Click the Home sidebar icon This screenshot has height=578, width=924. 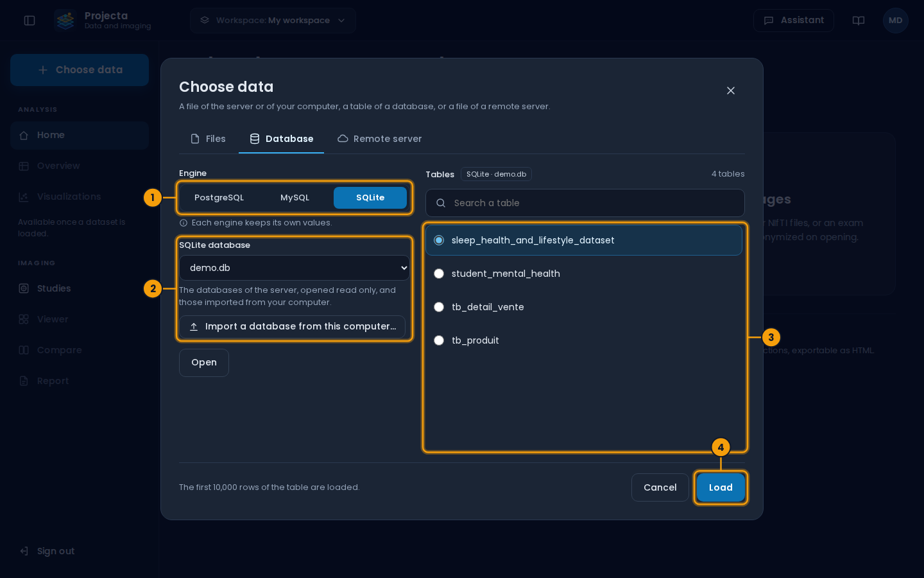24,136
